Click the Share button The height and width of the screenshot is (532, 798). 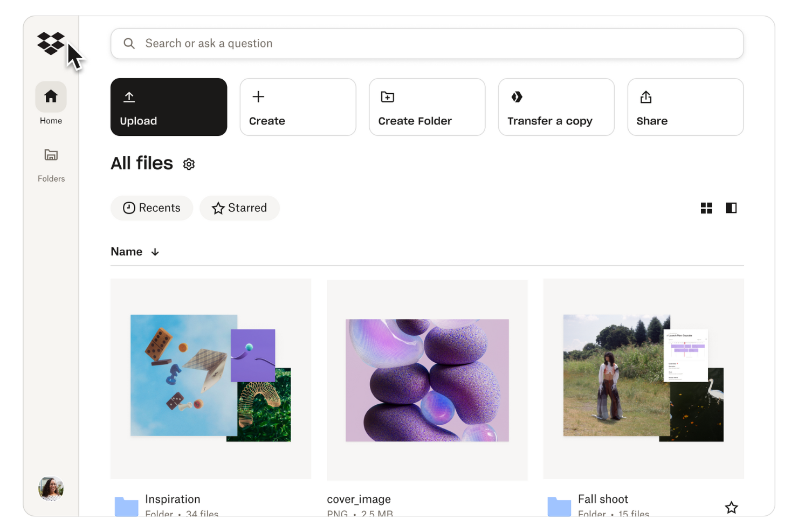(x=685, y=107)
